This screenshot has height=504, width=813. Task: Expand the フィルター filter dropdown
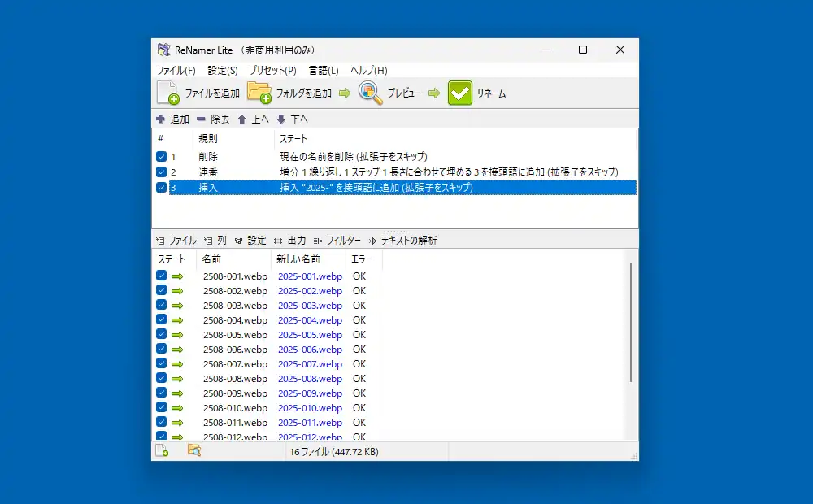pyautogui.click(x=337, y=241)
